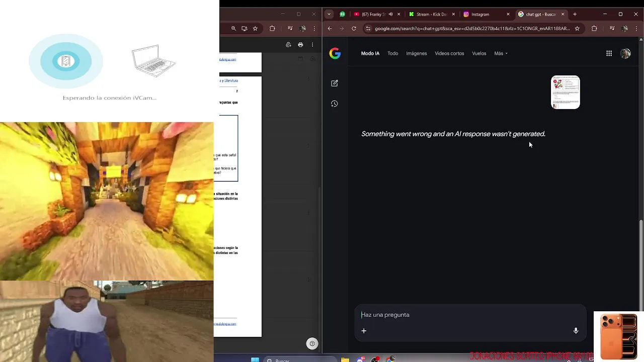Open extensions puzzle icon in right browser
Viewport: 644px width, 362px height.
pyautogui.click(x=594, y=29)
